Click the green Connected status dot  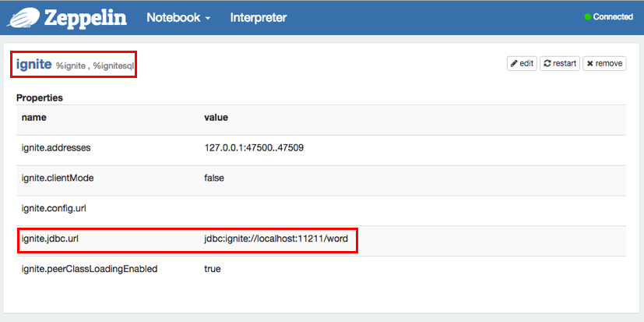tap(588, 17)
